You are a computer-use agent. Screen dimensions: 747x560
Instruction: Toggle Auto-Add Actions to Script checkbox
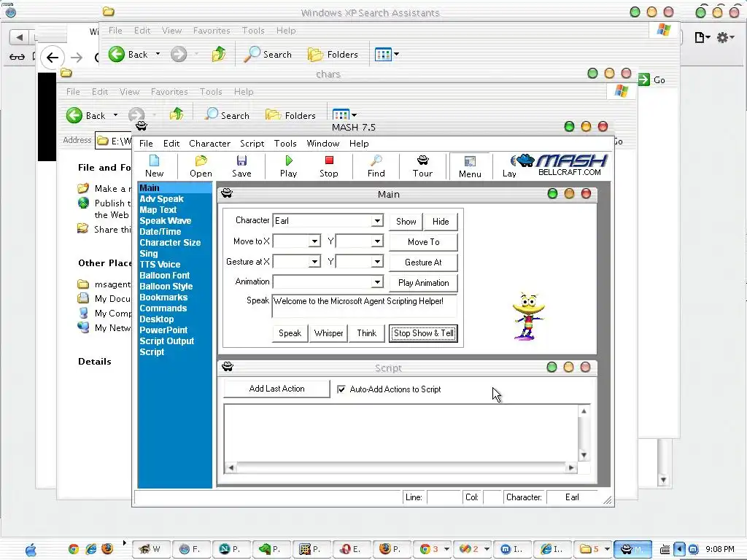(x=341, y=389)
